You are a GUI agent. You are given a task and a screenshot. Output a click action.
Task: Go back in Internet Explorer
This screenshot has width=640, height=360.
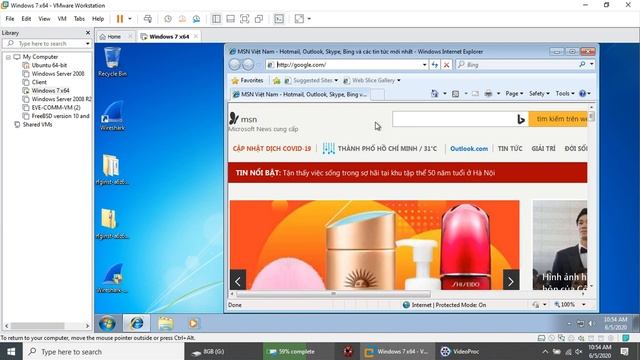pyautogui.click(x=235, y=64)
